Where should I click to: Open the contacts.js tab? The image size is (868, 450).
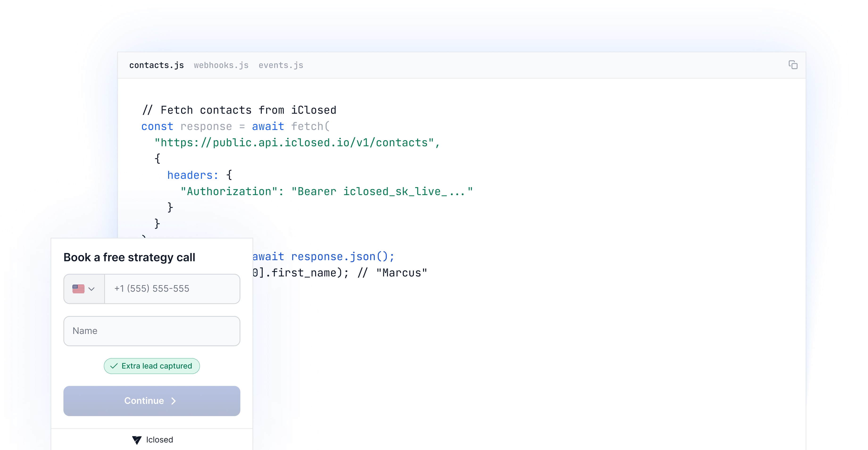156,65
